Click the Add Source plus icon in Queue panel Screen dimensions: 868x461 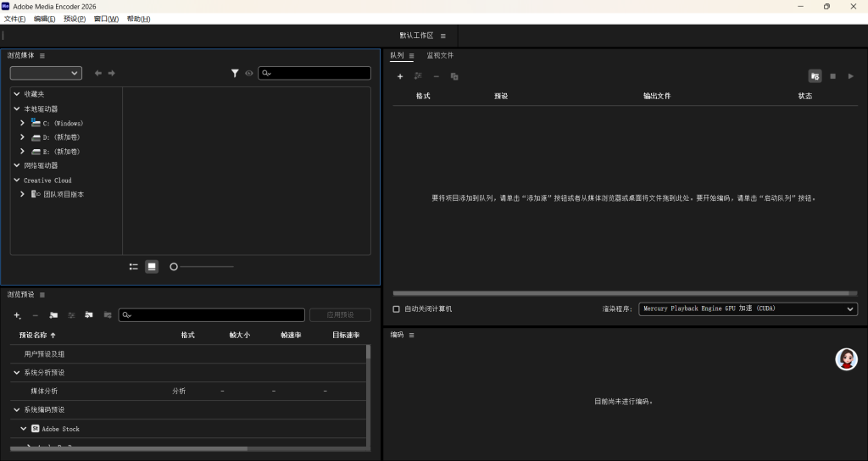[400, 76]
